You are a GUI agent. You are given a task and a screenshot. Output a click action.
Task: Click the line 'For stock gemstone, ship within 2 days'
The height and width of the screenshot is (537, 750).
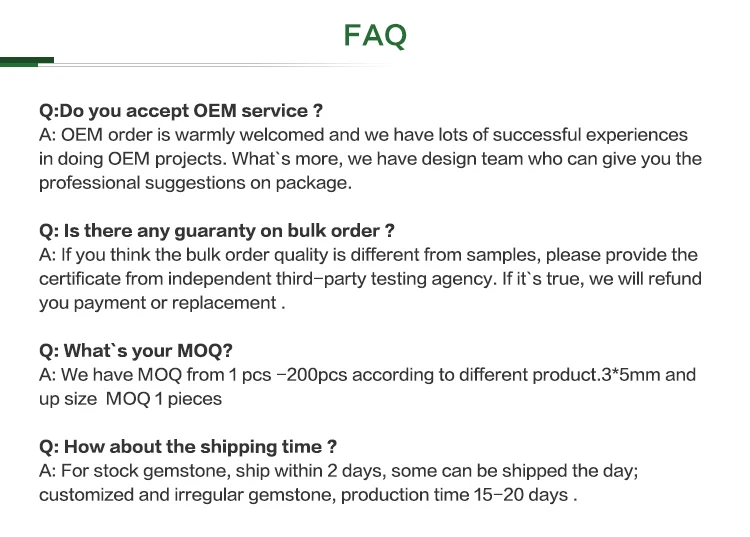pos(339,471)
